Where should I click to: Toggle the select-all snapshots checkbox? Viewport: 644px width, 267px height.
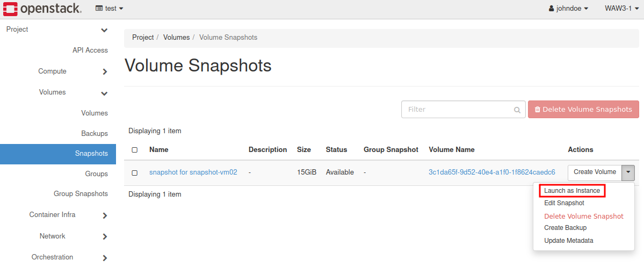pyautogui.click(x=135, y=150)
